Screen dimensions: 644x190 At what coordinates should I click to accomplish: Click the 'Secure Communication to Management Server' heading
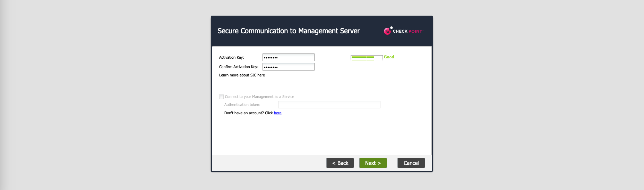[289, 31]
